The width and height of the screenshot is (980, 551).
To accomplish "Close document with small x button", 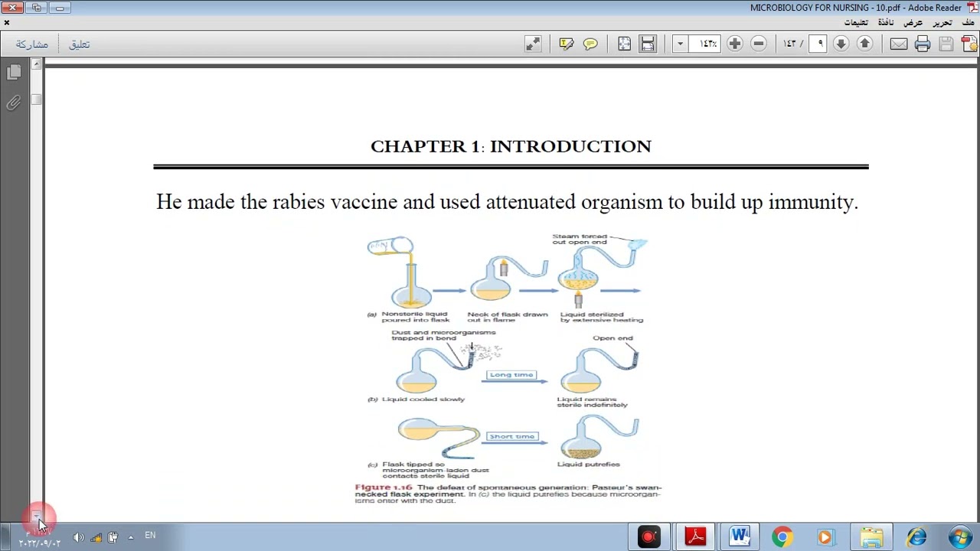I will (x=6, y=22).
